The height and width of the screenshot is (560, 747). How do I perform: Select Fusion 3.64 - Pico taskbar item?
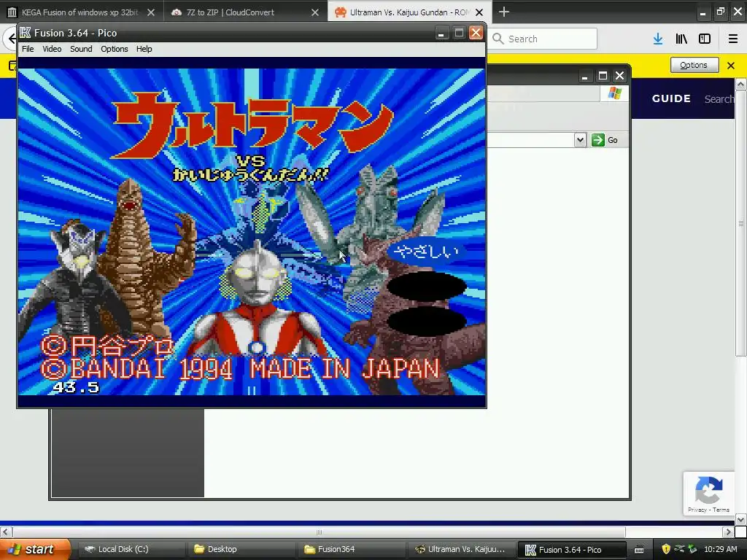pos(572,550)
